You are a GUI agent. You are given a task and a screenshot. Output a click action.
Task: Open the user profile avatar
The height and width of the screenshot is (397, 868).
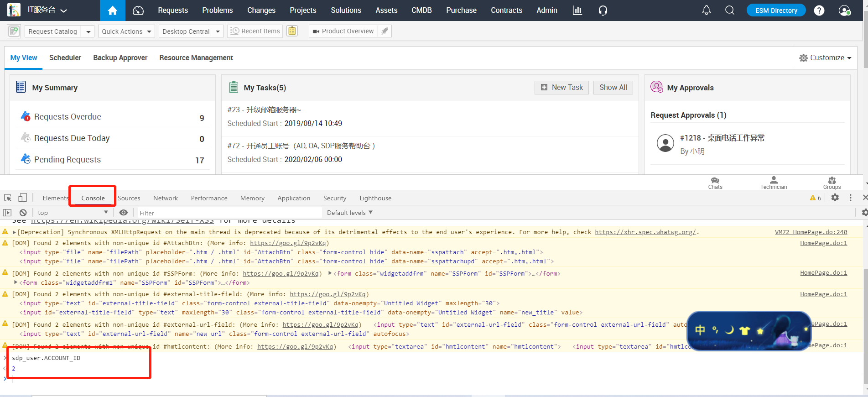tap(844, 10)
